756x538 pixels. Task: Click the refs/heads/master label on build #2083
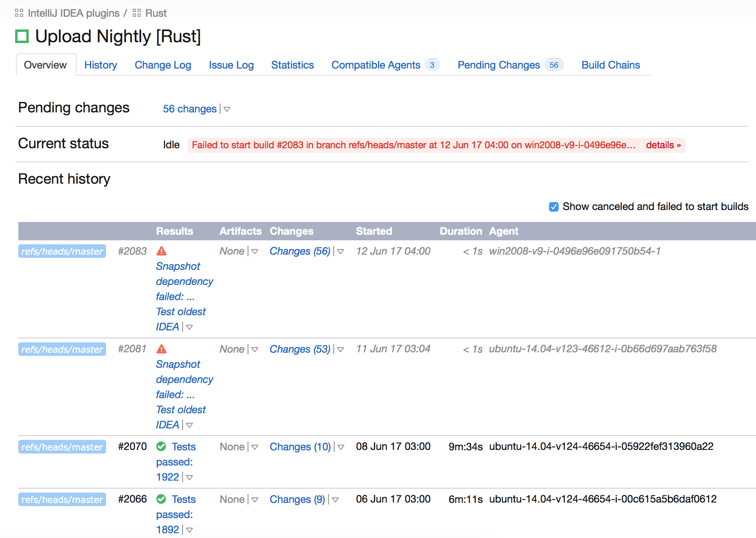tap(62, 251)
